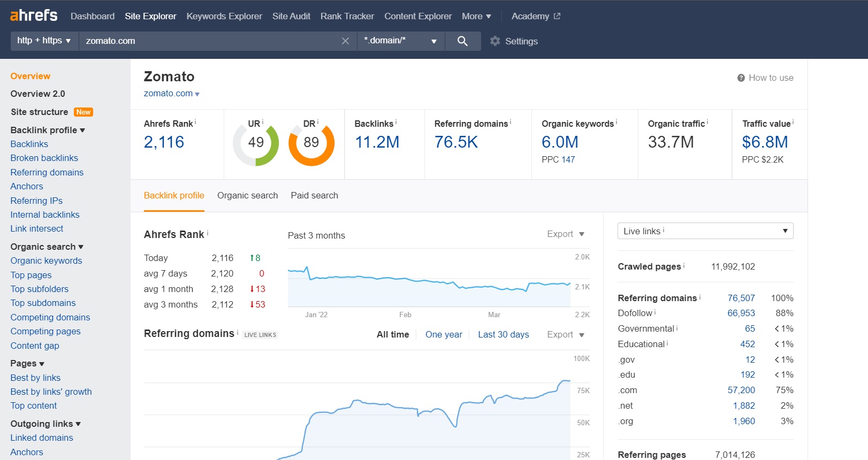Click the 6.0M organic keywords value

pyautogui.click(x=560, y=142)
